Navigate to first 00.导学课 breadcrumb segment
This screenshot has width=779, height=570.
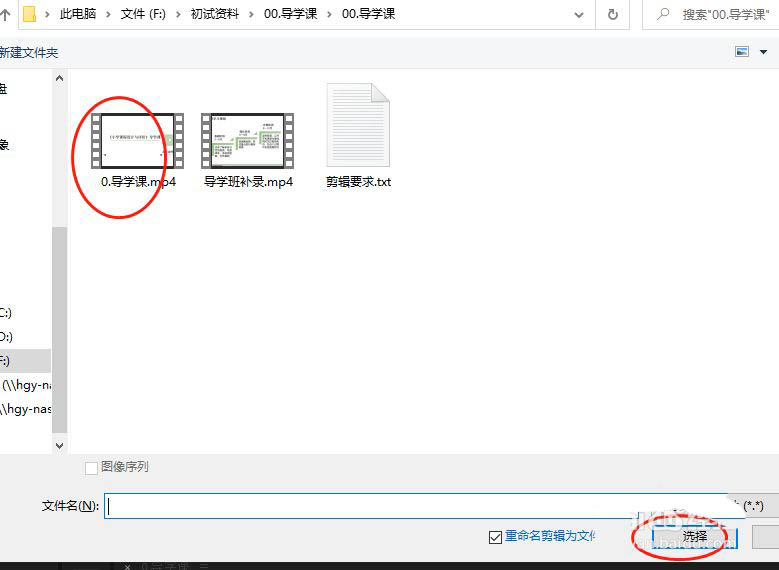[x=291, y=14]
